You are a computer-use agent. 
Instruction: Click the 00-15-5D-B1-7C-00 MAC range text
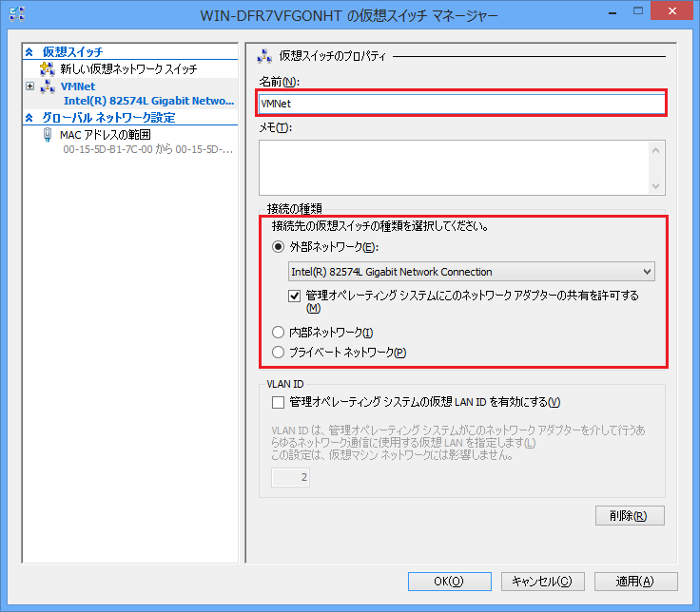[147, 149]
